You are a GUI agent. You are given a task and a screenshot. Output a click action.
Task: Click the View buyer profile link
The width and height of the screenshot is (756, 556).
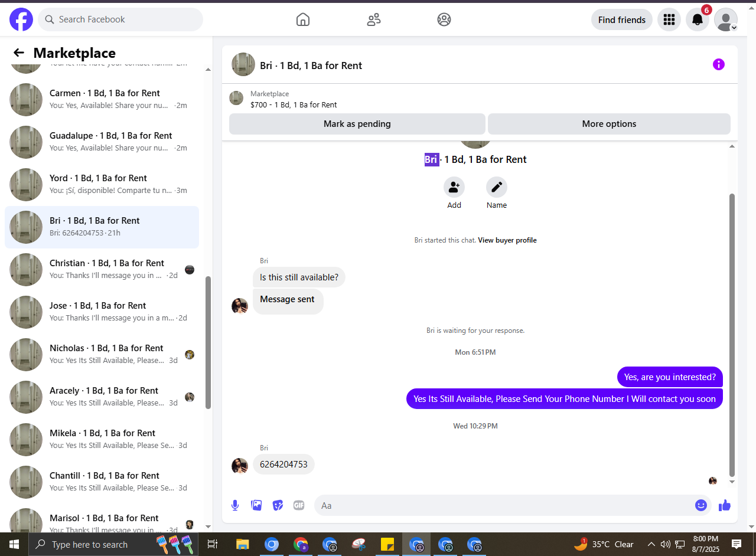[x=507, y=240]
